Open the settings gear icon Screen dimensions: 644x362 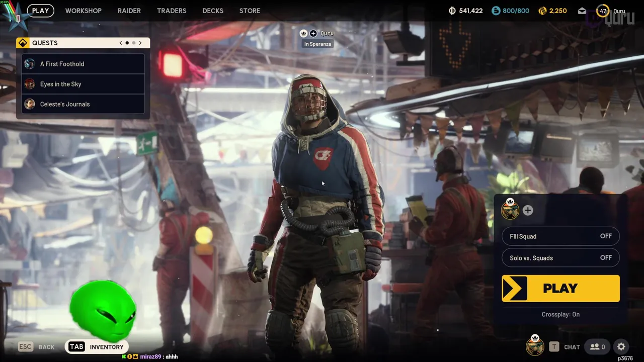tap(621, 347)
